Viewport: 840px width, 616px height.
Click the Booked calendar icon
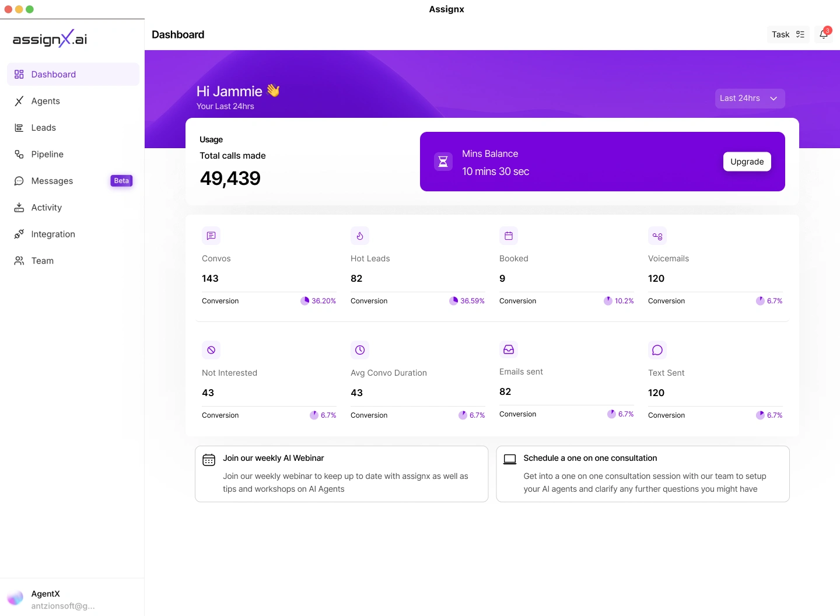tap(509, 236)
